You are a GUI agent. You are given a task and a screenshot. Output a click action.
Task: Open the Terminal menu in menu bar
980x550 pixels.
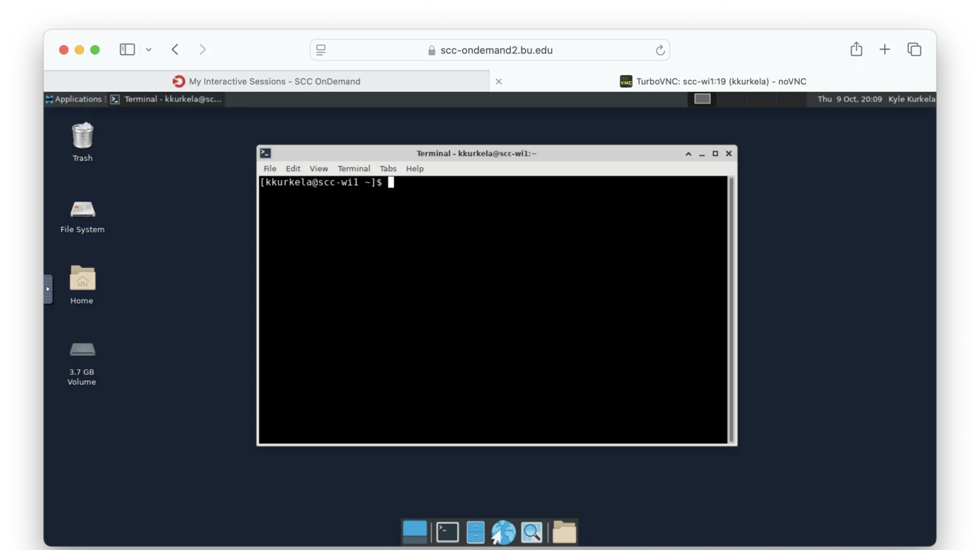point(353,169)
